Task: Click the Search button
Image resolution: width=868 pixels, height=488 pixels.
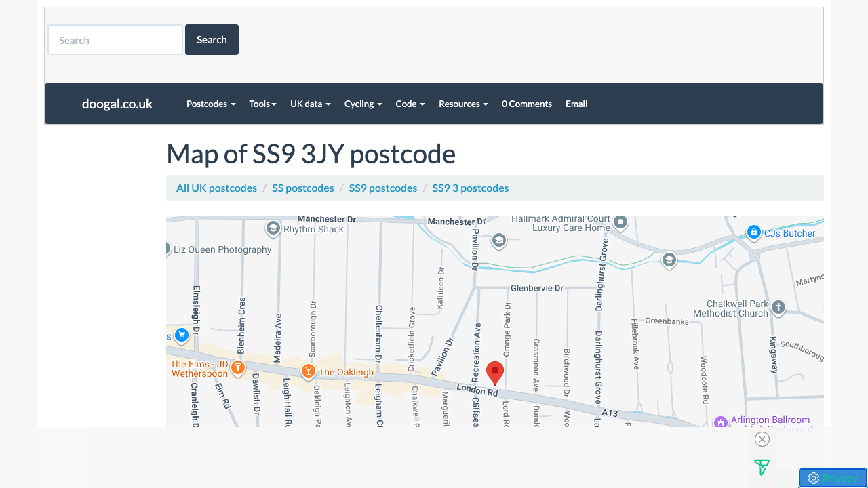Action: point(212,39)
